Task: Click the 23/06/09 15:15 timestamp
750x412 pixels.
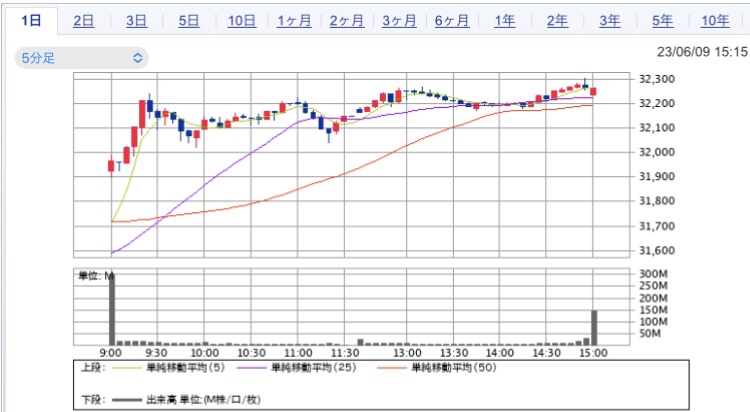Action: [702, 52]
